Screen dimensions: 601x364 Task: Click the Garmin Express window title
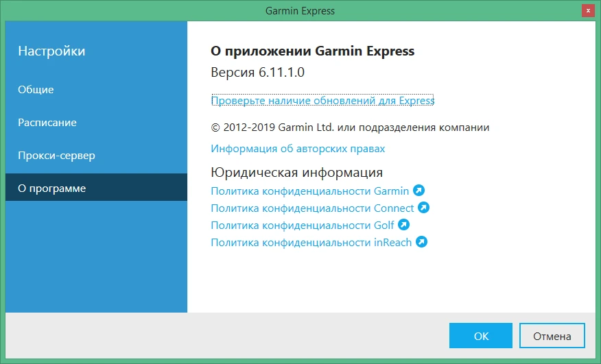tap(300, 11)
